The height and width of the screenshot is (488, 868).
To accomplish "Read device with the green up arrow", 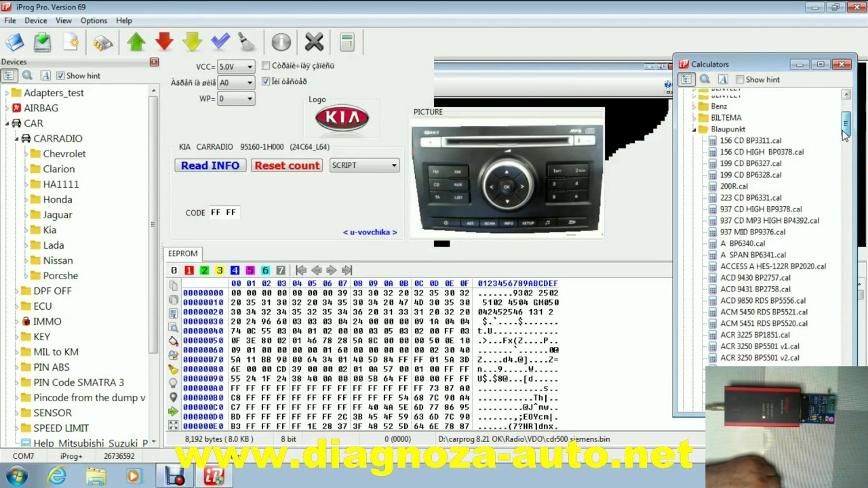I will [136, 42].
